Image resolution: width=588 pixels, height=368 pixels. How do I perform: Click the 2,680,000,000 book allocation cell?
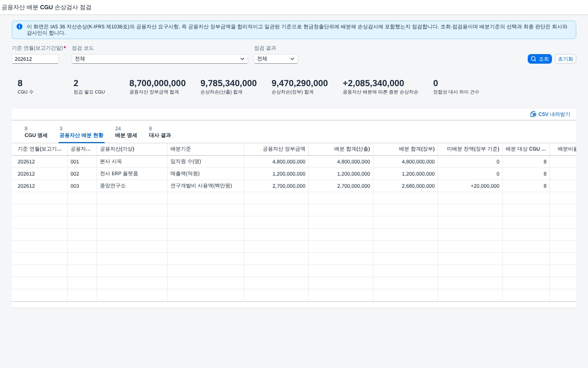pyautogui.click(x=406, y=186)
